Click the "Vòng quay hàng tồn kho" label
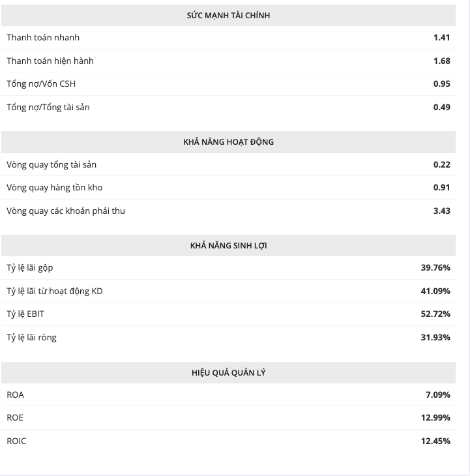This screenshot has height=476, width=470. (x=55, y=188)
